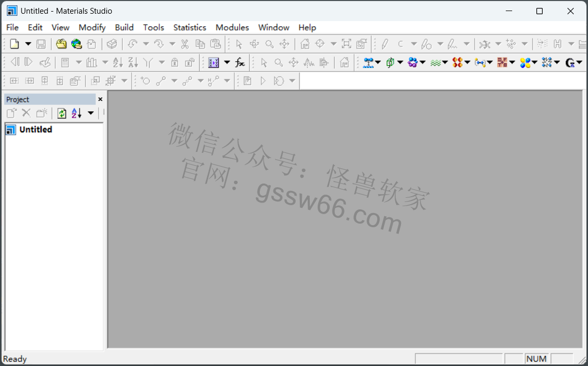
Task: Click the calculator icon in second toolbar
Action: pos(65,62)
